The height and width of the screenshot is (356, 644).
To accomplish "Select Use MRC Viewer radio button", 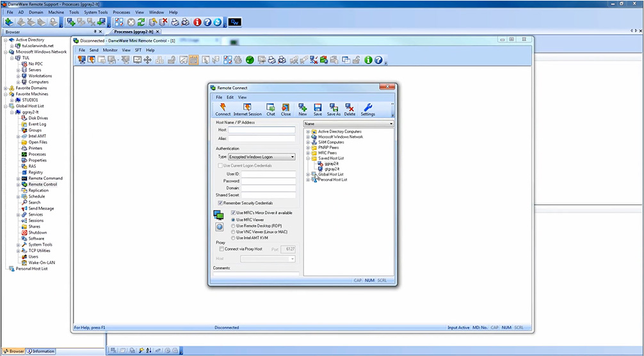I will (x=233, y=220).
